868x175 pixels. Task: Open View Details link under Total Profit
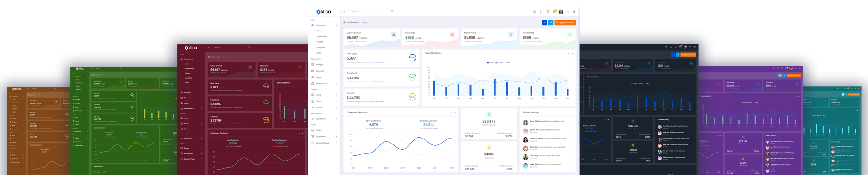379,82
